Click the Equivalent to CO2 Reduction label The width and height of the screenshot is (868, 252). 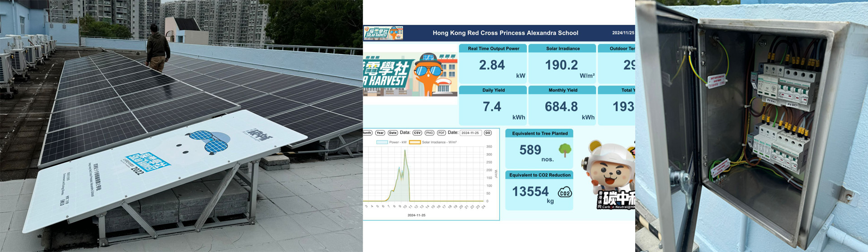(x=540, y=175)
